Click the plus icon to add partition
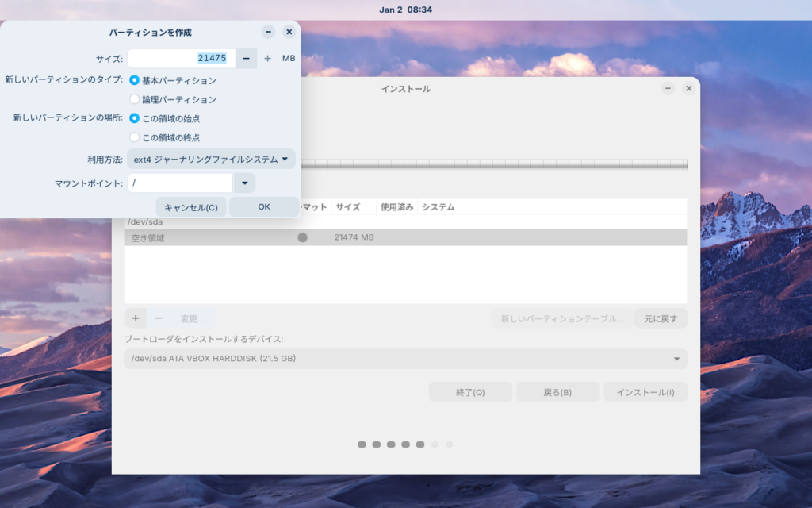 135,318
